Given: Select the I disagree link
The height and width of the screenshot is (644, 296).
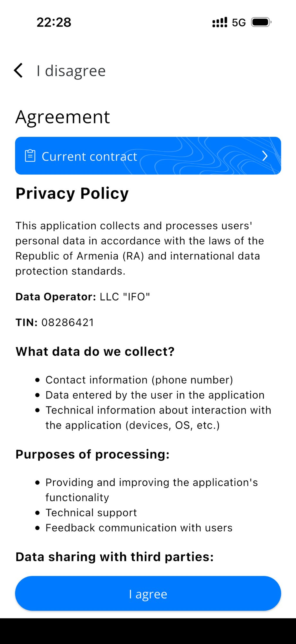Looking at the screenshot, I should [71, 71].
